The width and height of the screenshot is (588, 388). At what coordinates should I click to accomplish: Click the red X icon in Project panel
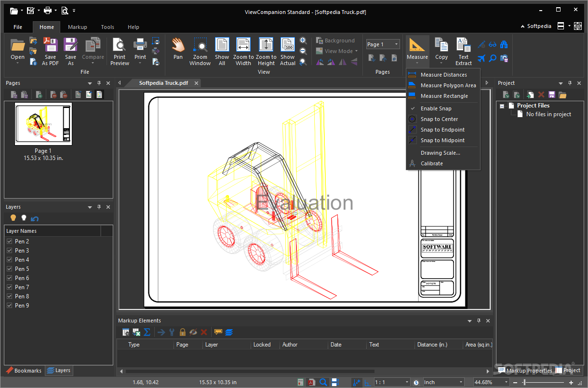[541, 95]
